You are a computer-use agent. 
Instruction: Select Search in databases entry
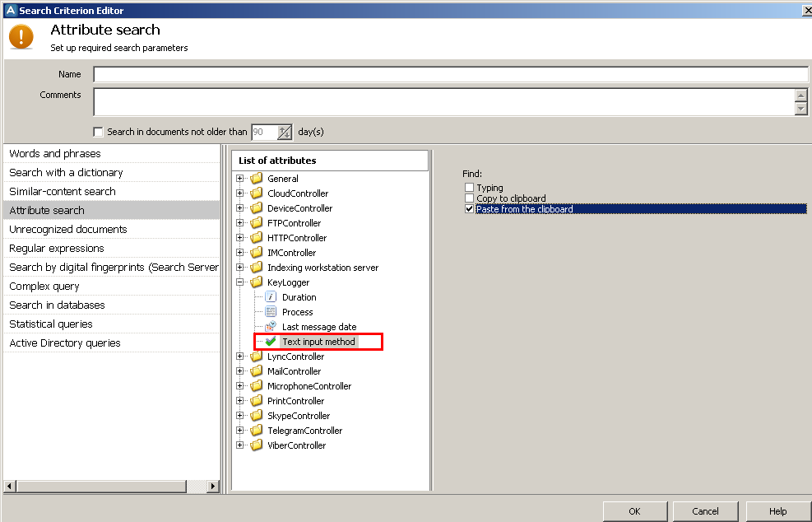pyautogui.click(x=111, y=305)
